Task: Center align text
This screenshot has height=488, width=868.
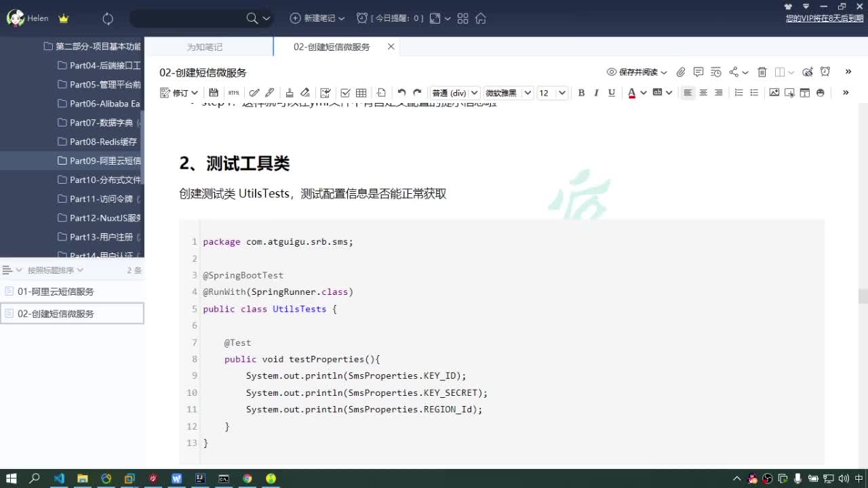Action: coord(703,93)
